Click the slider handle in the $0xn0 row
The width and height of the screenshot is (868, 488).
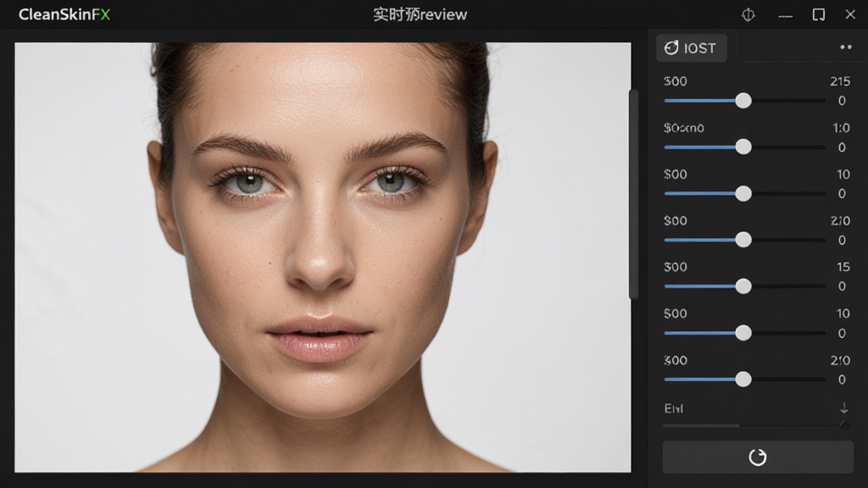point(743,147)
